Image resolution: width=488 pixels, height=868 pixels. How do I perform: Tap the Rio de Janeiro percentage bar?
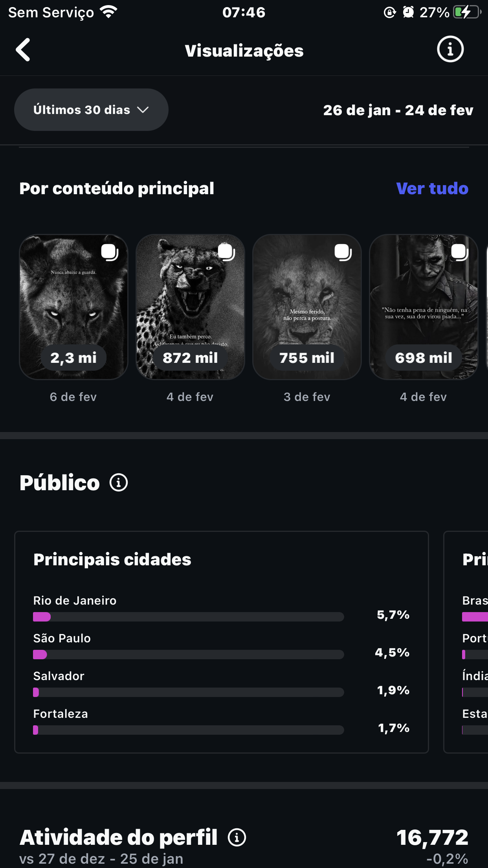click(x=189, y=617)
